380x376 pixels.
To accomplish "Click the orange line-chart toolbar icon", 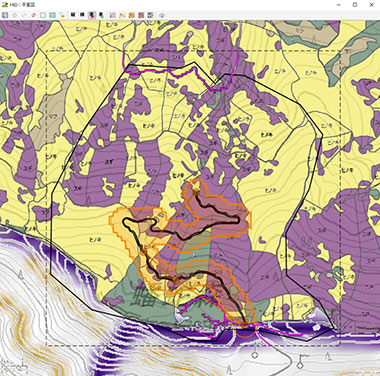I will point(122,15).
